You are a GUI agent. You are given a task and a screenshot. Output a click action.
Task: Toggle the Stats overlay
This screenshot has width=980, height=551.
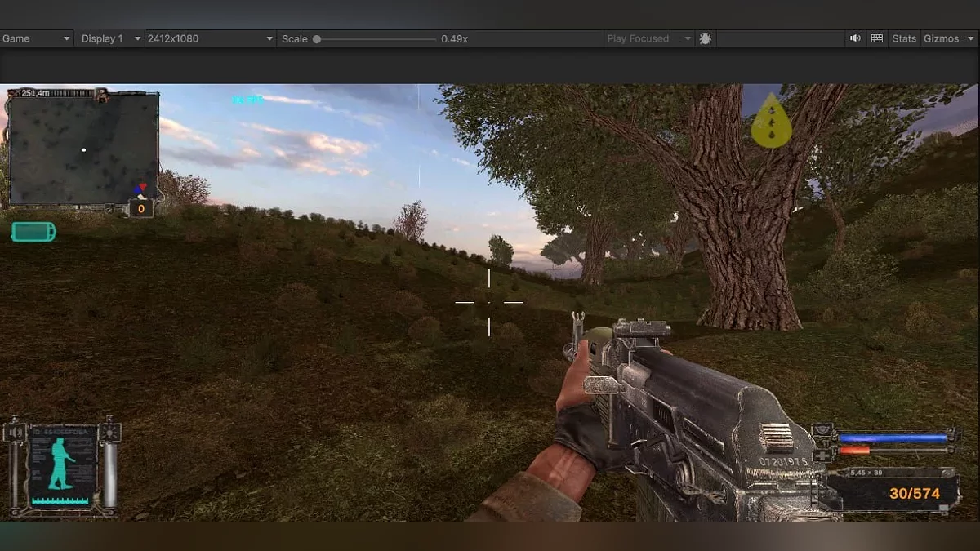click(x=903, y=38)
